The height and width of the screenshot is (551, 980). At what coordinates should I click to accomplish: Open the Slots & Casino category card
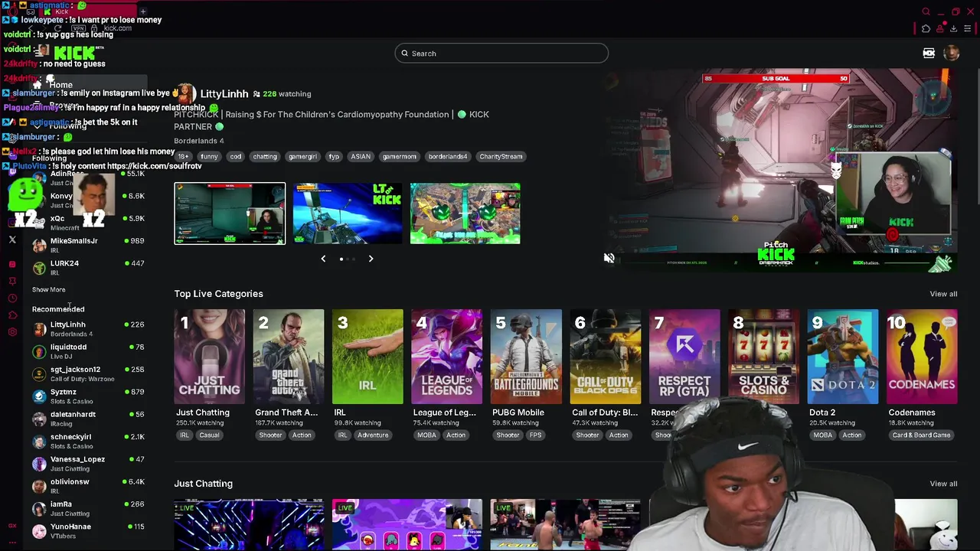coord(763,357)
